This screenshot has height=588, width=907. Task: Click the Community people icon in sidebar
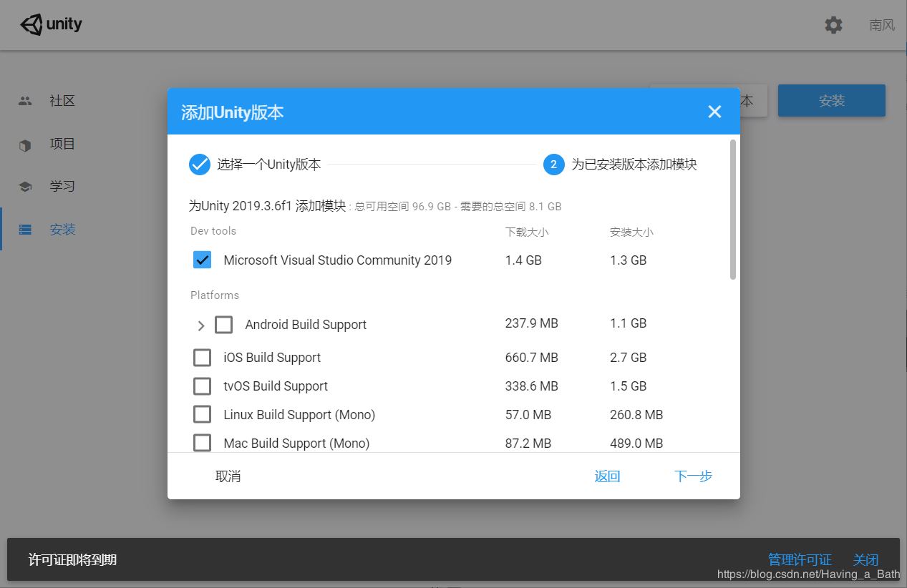pyautogui.click(x=25, y=101)
